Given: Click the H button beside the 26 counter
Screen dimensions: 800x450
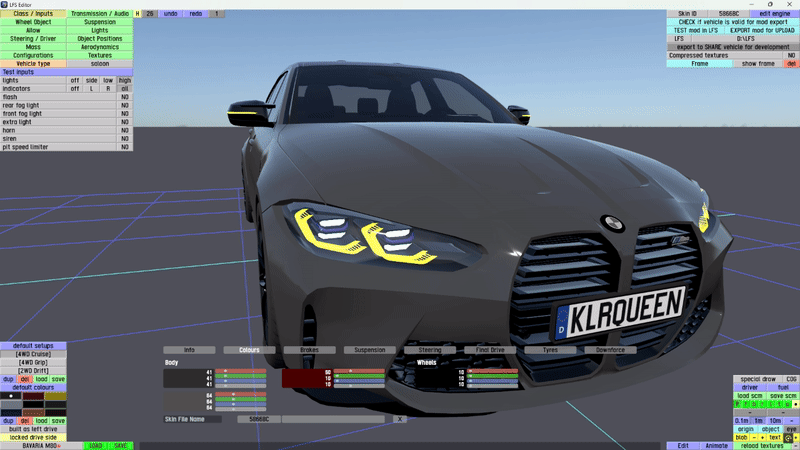Looking at the screenshot, I should coord(137,14).
